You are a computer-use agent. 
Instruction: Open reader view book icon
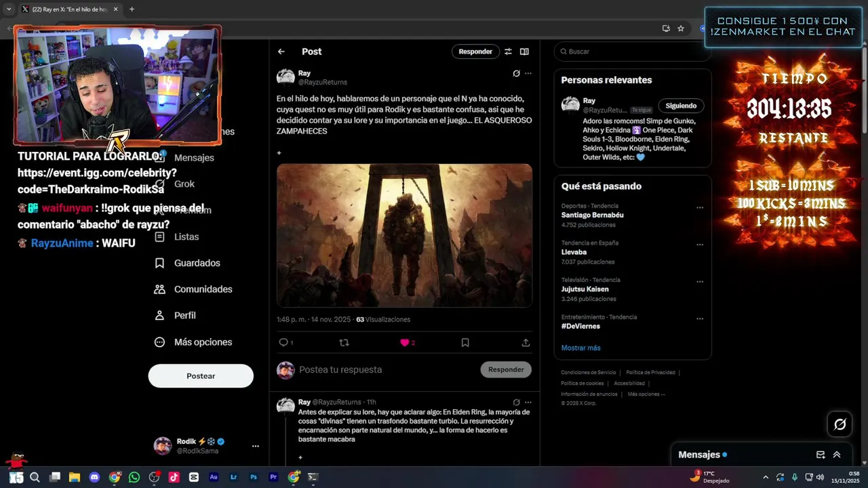coord(524,52)
